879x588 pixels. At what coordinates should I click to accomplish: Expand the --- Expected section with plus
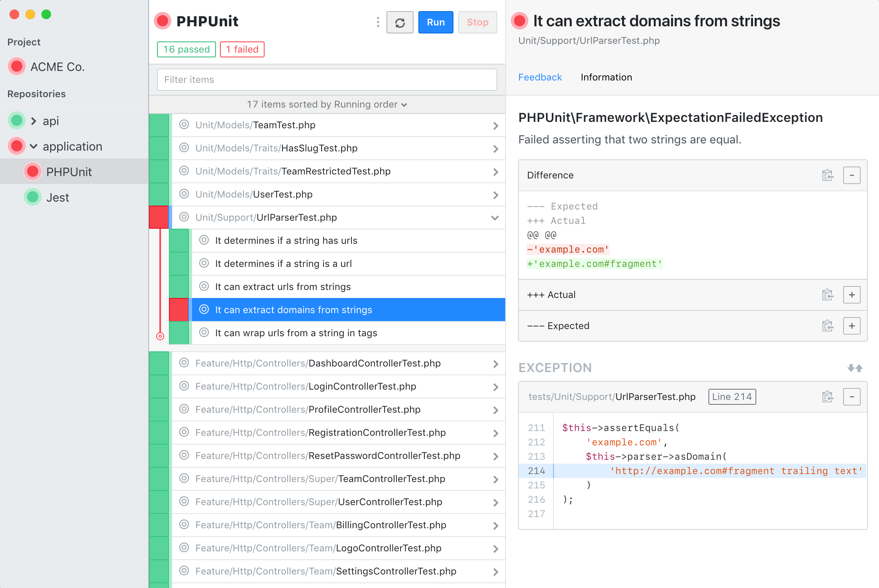click(x=852, y=326)
